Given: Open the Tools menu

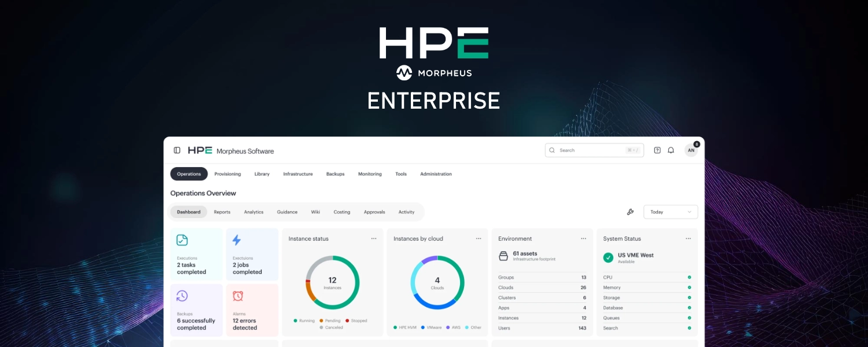Looking at the screenshot, I should pyautogui.click(x=401, y=174).
